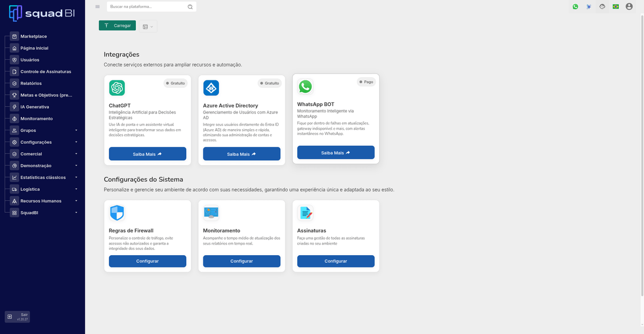This screenshot has width=644, height=334.
Task: Click the WhatsApp icon in top bar
Action: [575, 6]
